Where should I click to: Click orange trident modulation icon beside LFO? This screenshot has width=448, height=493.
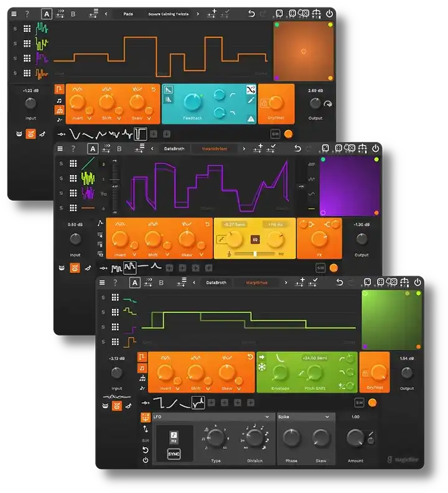(146, 418)
